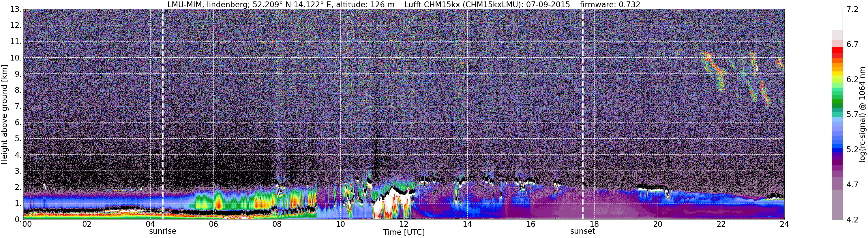Click the '20' tick label on the time axis
The width and height of the screenshot is (868, 238).
657,224
